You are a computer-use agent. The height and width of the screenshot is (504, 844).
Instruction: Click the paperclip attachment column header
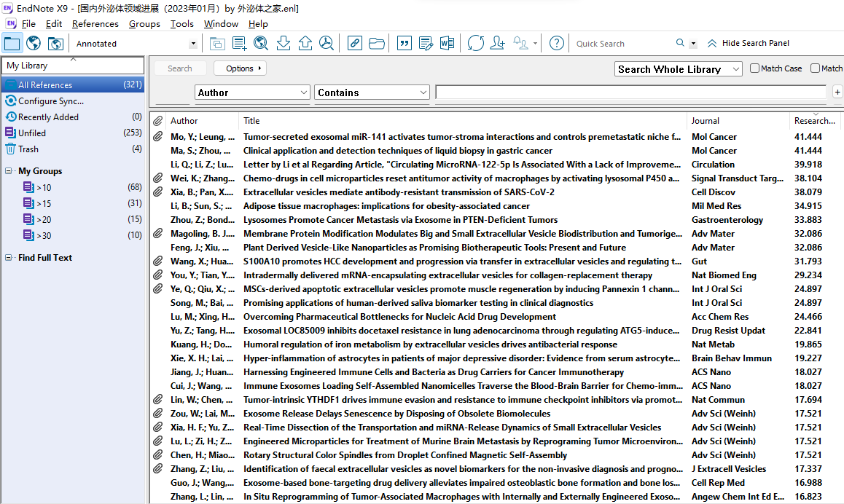pyautogui.click(x=157, y=121)
